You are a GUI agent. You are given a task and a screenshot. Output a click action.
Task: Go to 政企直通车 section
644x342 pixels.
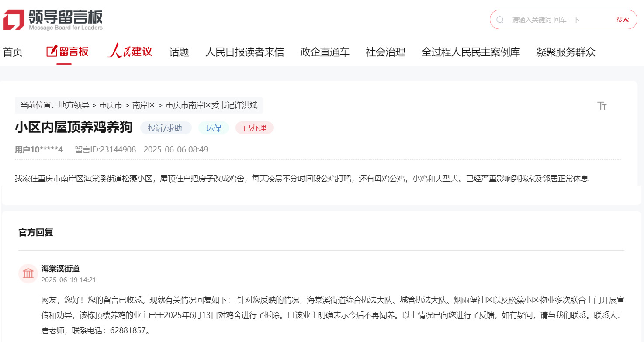[325, 52]
